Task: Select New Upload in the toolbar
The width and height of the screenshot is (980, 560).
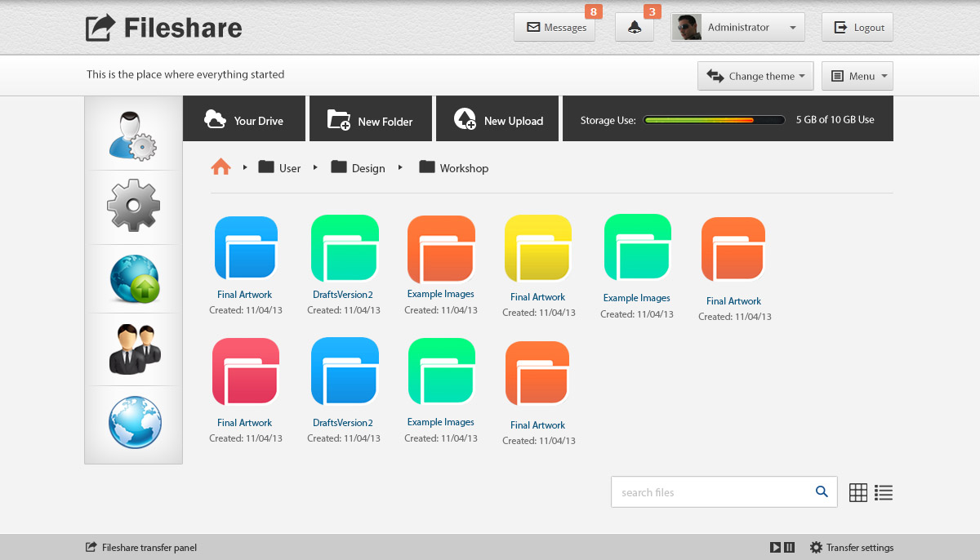Action: pyautogui.click(x=497, y=120)
